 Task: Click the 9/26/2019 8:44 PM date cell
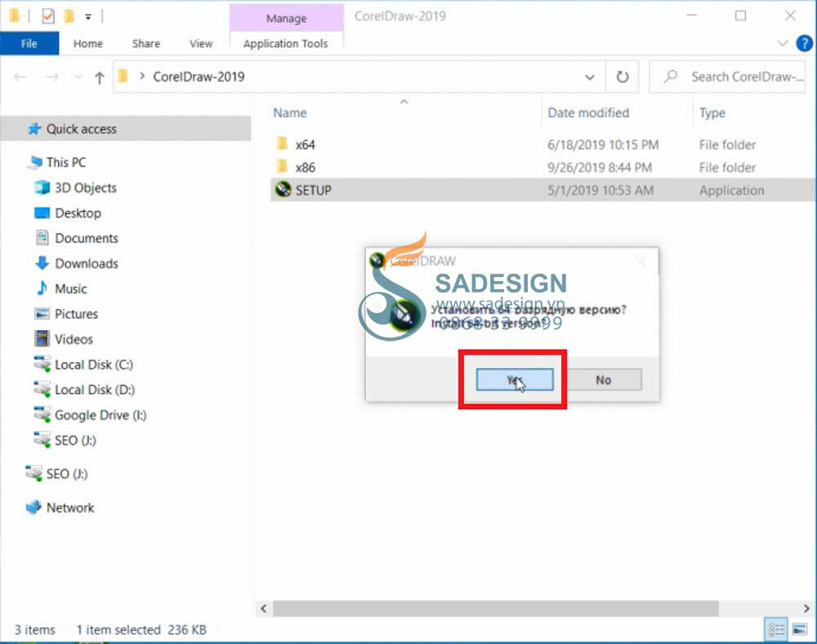[x=599, y=168]
